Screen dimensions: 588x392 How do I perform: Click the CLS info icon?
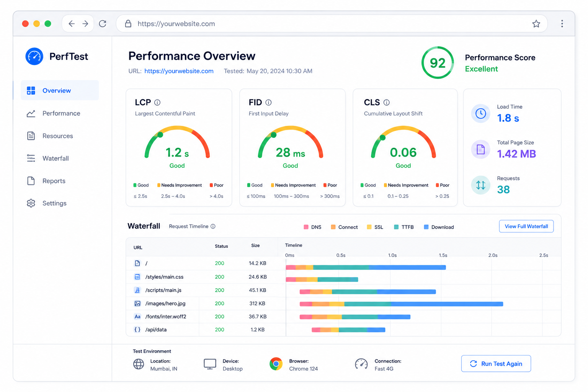(387, 103)
